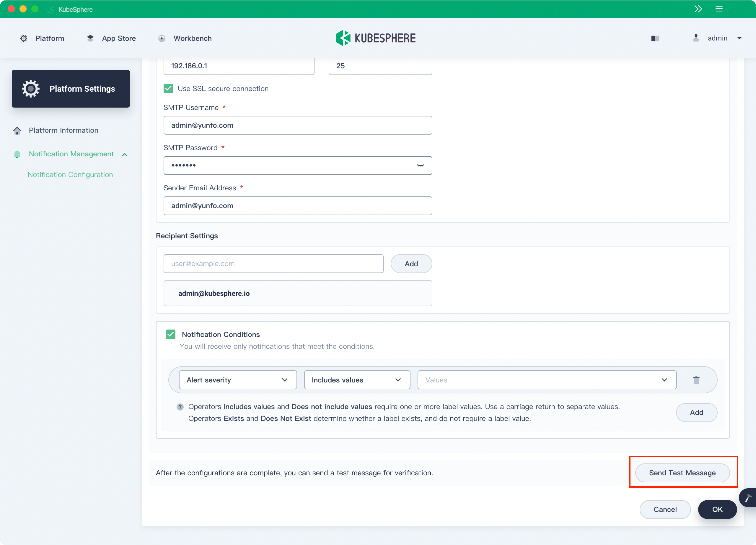Image resolution: width=756 pixels, height=545 pixels.
Task: Click Platform Information menu item
Action: (x=63, y=130)
